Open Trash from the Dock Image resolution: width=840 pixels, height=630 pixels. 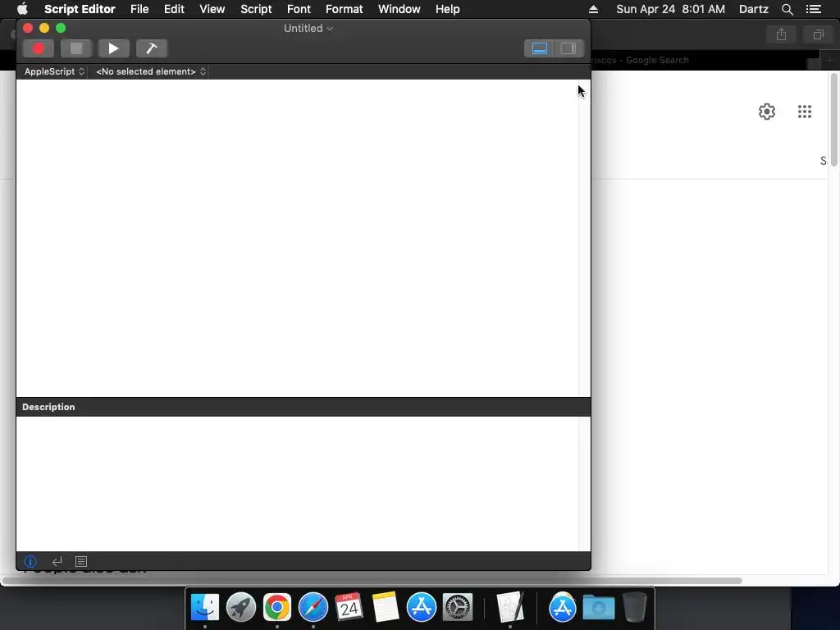point(634,607)
